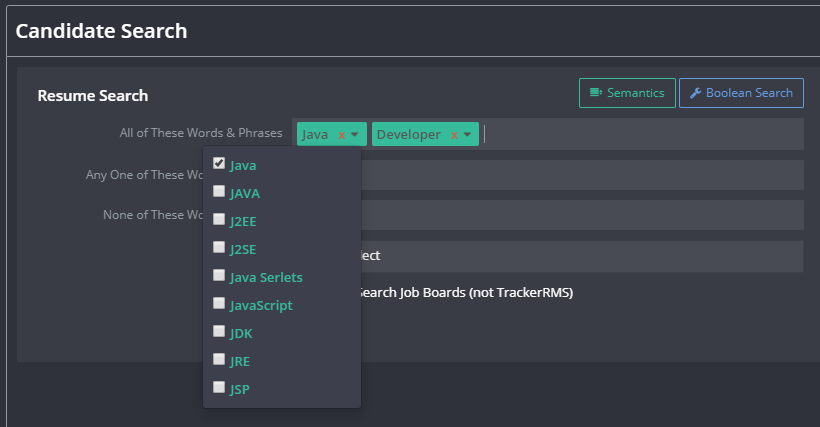Click the Resume Search heading

coord(93,96)
